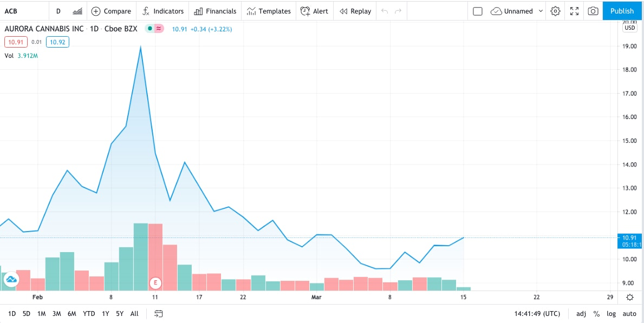Screen dimensions: 644x323
Task: Toggle adj dividend adjustment
Action: pyautogui.click(x=581, y=314)
